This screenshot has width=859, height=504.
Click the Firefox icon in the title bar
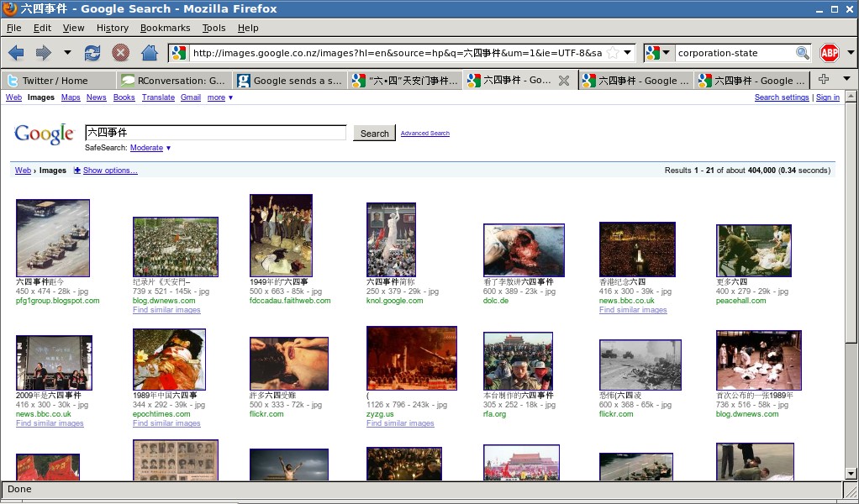coord(9,8)
